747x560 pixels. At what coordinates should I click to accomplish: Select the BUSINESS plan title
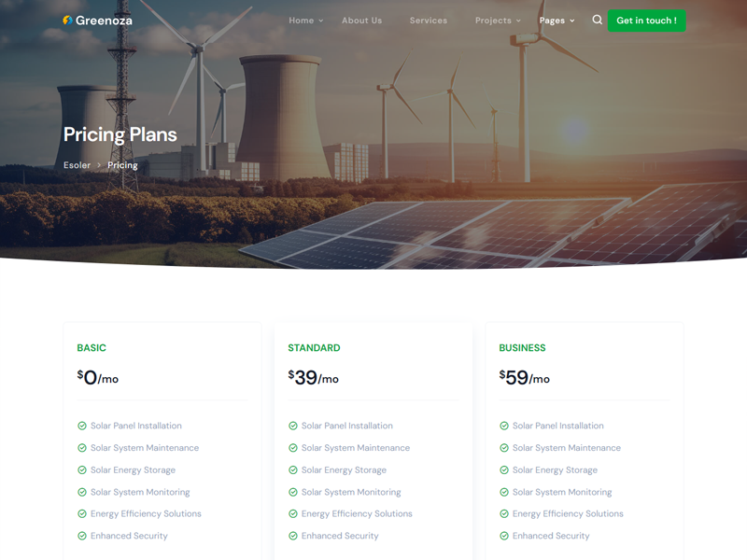[x=522, y=347]
